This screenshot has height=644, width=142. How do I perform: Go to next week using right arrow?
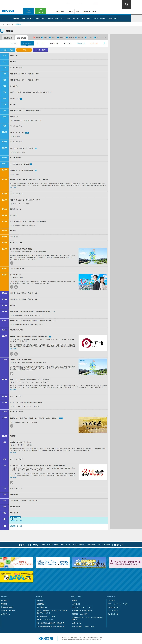(104, 43)
